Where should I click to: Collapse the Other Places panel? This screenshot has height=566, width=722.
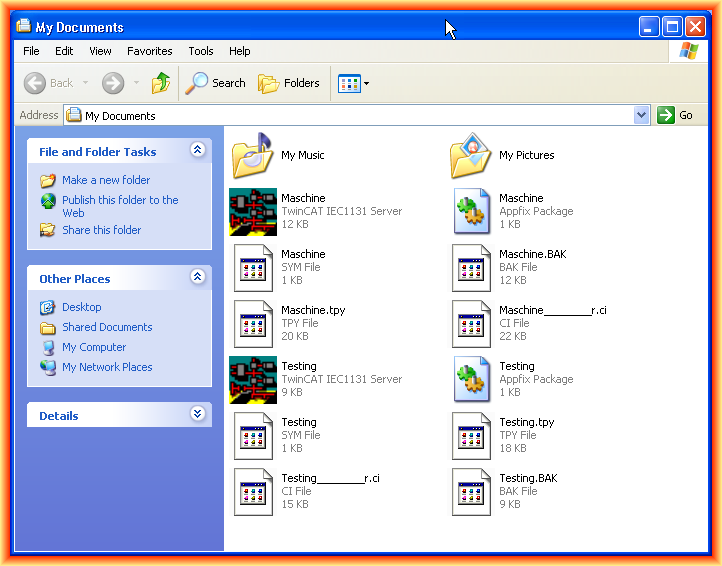point(197,278)
